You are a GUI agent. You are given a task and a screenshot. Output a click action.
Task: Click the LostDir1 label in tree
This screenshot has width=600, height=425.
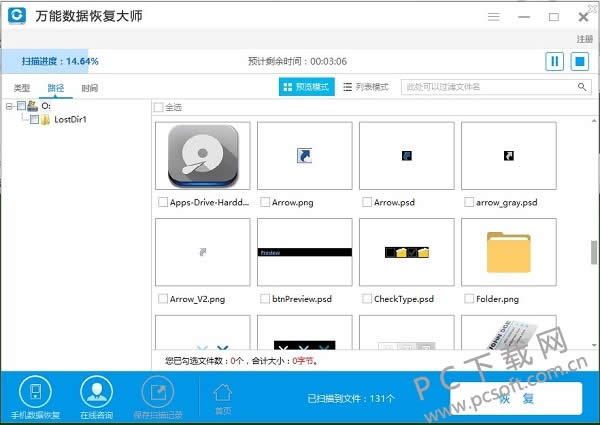pyautogui.click(x=70, y=120)
